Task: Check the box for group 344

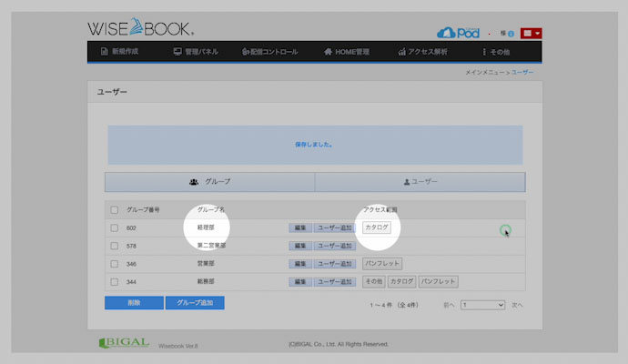Action: click(114, 282)
